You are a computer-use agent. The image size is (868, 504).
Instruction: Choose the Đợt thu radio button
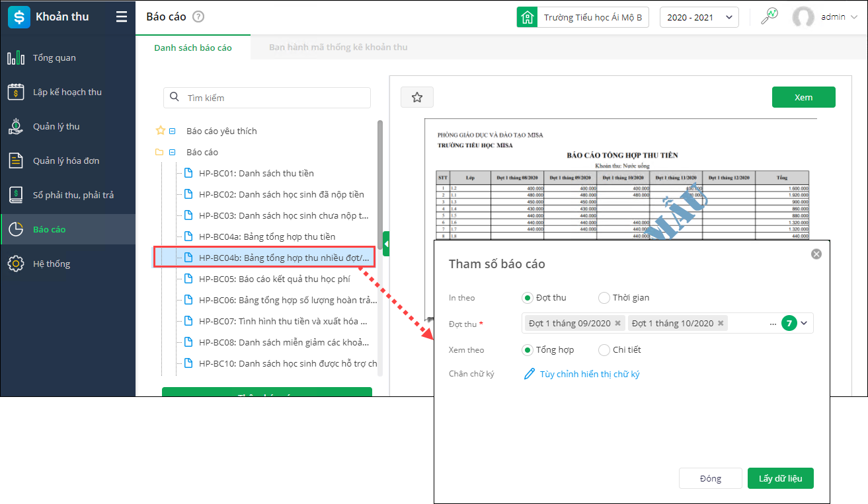[x=528, y=298]
